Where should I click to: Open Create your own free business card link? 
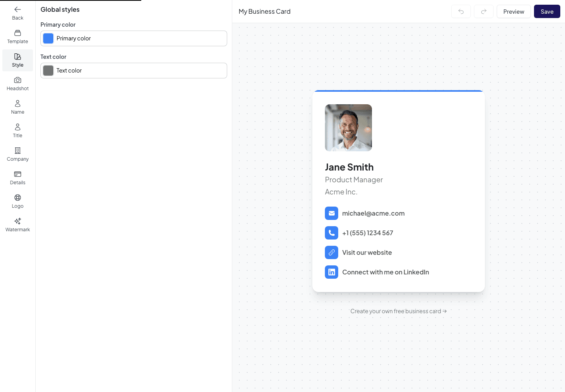[x=398, y=311]
